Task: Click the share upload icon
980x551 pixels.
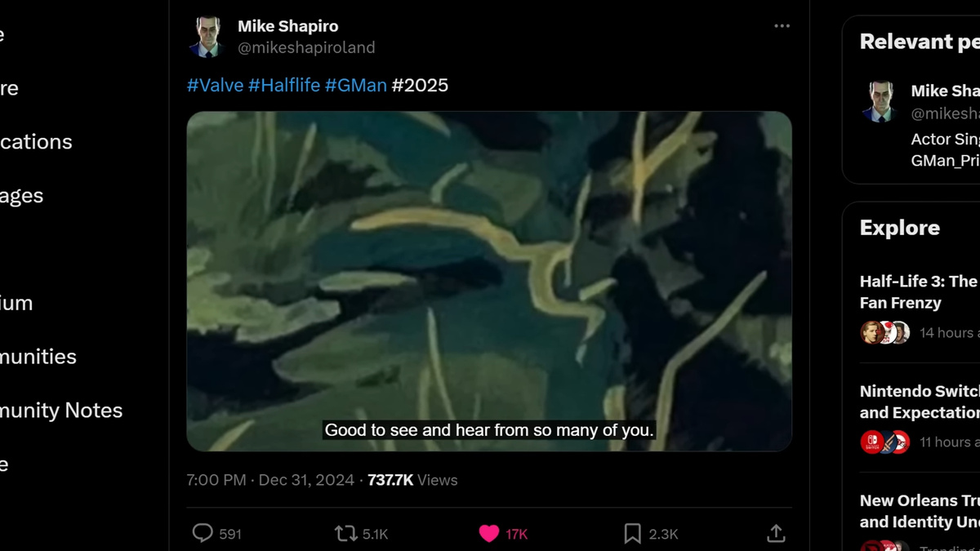Action: (776, 534)
